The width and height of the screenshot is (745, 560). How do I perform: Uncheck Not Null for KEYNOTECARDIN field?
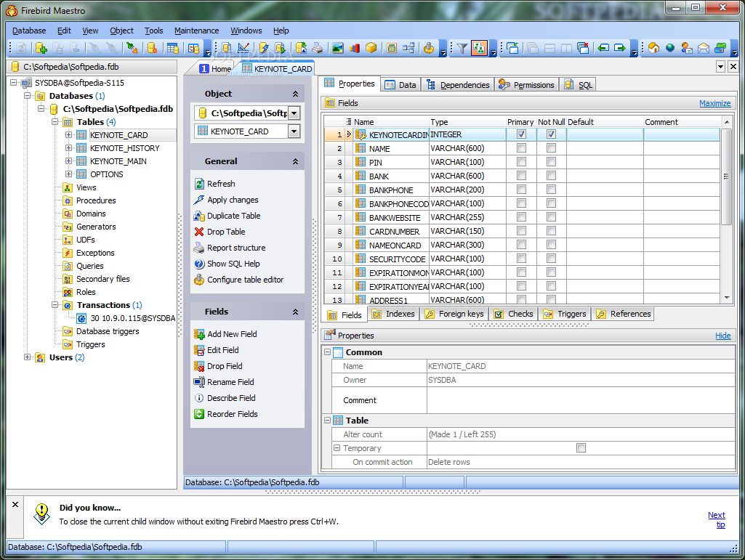pyautogui.click(x=551, y=134)
